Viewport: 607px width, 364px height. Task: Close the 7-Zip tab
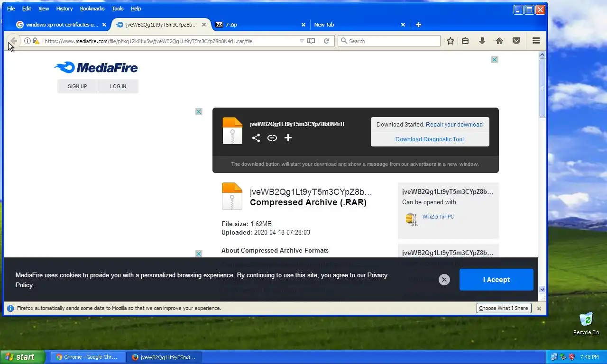(303, 25)
